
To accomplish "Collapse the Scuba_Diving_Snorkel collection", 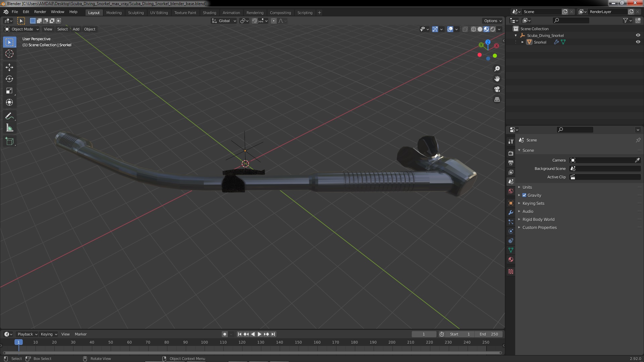I will (516, 35).
